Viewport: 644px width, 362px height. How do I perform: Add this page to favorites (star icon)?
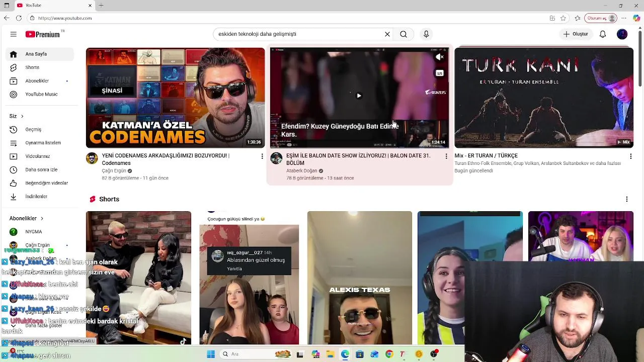coord(563,18)
